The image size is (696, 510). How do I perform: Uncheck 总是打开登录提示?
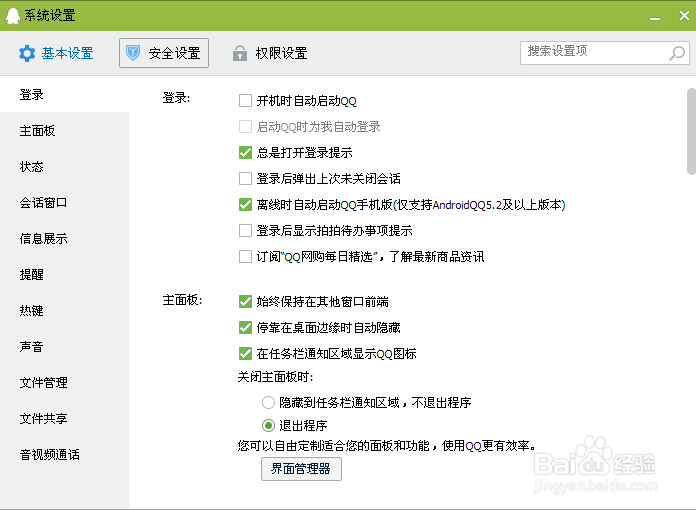pyautogui.click(x=245, y=153)
